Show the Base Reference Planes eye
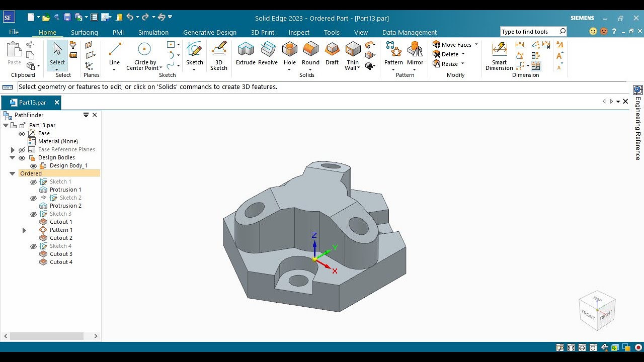 [x=22, y=150]
